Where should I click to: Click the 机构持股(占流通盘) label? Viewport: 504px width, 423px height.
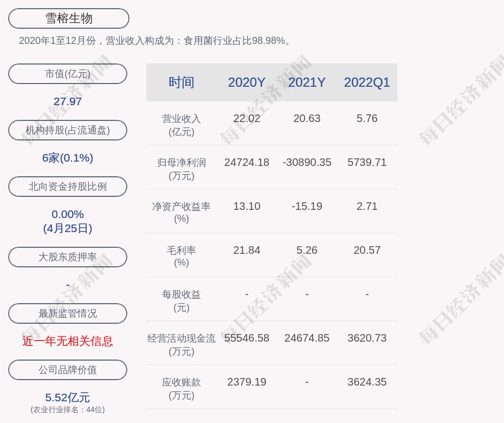68,130
